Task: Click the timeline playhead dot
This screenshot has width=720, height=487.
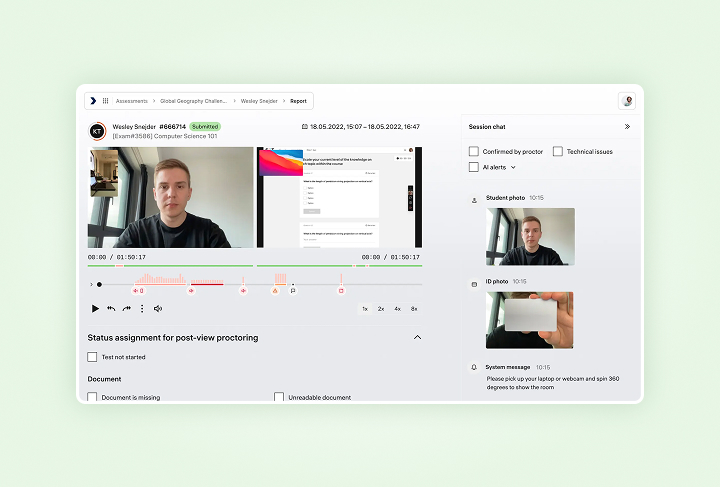Action: [99, 285]
